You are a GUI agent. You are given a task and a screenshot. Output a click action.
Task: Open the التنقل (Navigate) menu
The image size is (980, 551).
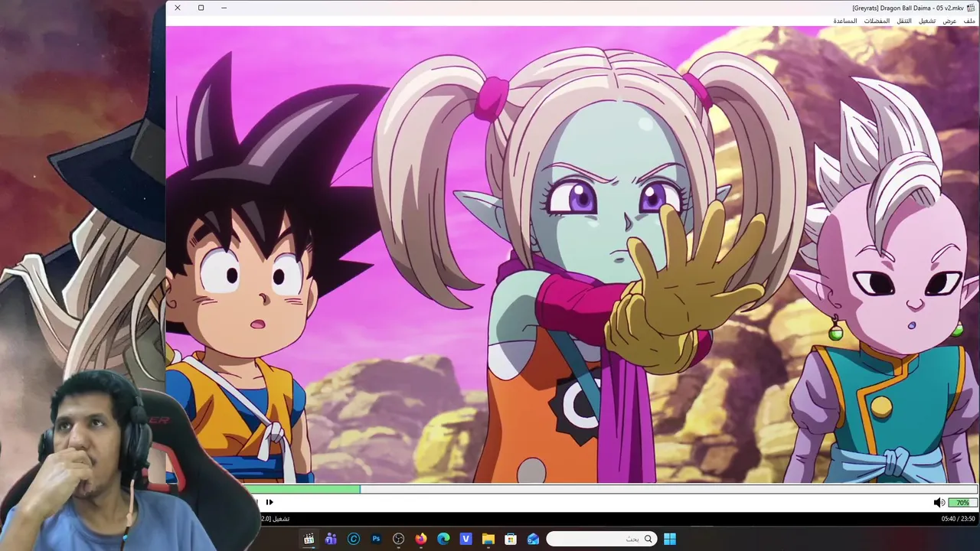point(904,21)
